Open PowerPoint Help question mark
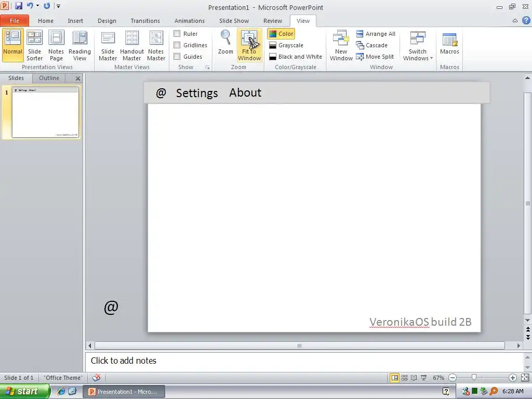532x399 pixels. click(526, 20)
